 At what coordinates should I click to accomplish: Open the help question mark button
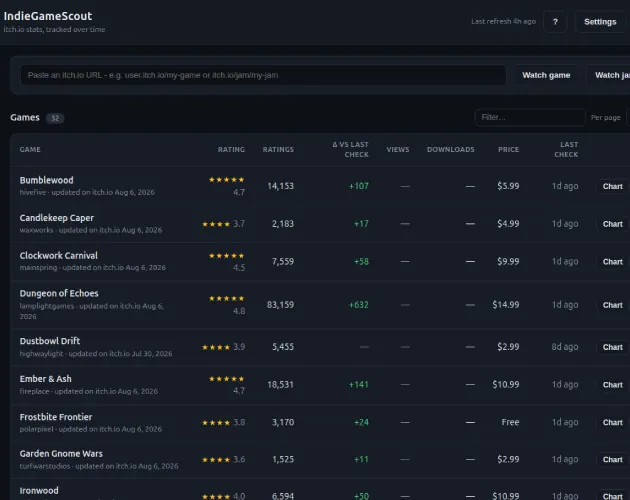coord(555,22)
